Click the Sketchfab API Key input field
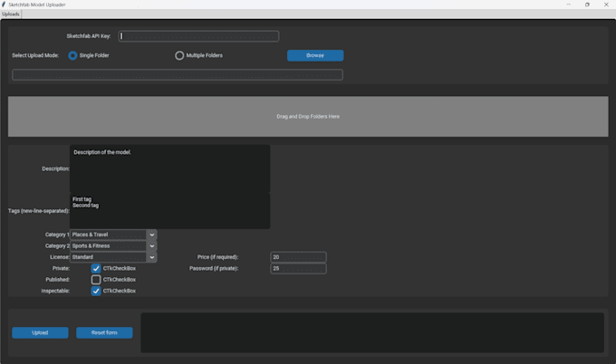This screenshot has width=616, height=364. [x=198, y=36]
